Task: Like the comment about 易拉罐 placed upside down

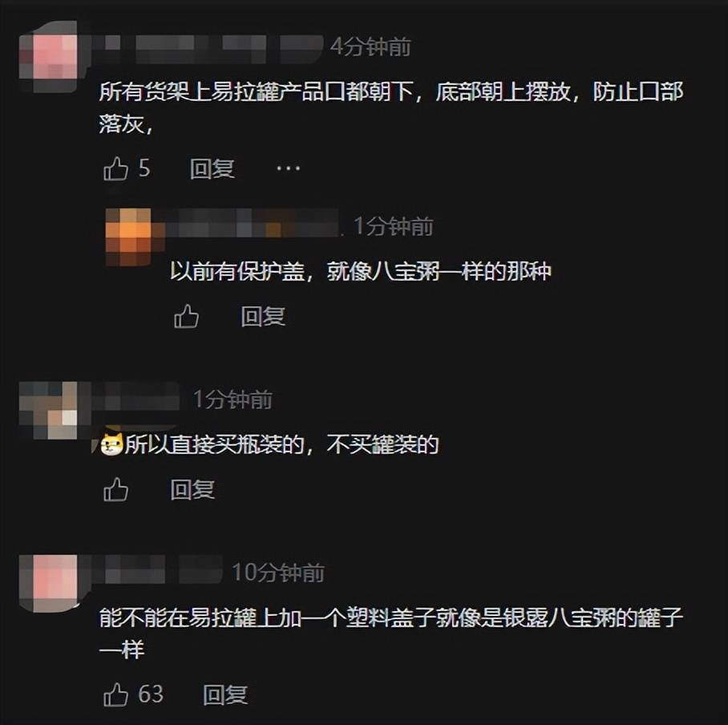Action: 115,168
